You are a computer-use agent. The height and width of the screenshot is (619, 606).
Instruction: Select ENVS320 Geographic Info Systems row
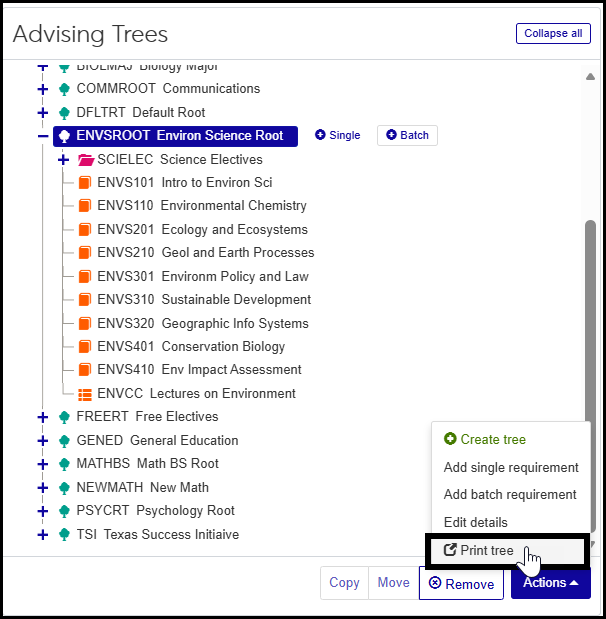[203, 323]
